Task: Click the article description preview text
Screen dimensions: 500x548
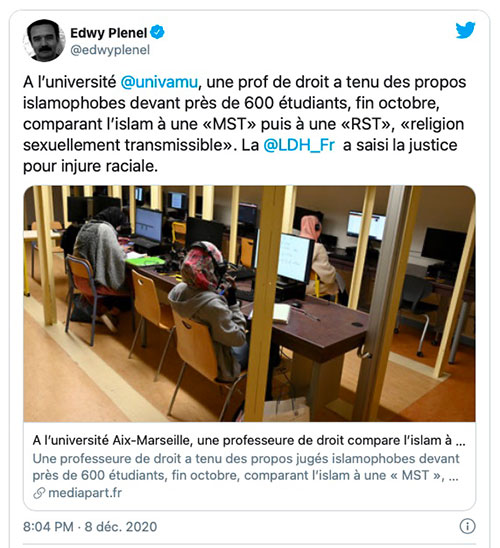Action: pyautogui.click(x=246, y=467)
